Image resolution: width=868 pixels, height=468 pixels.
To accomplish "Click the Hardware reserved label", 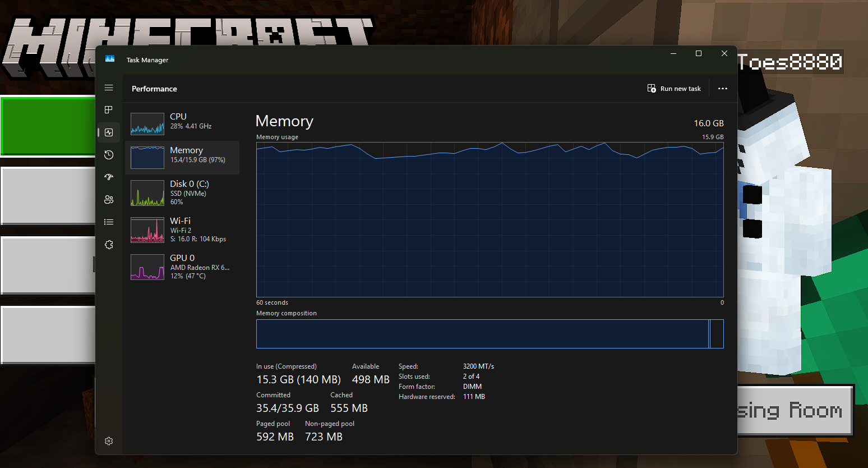I will [427, 397].
